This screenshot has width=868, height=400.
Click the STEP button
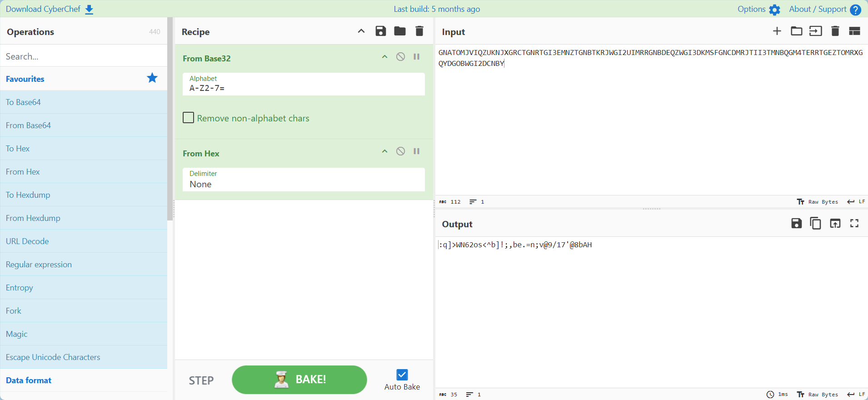pos(201,380)
